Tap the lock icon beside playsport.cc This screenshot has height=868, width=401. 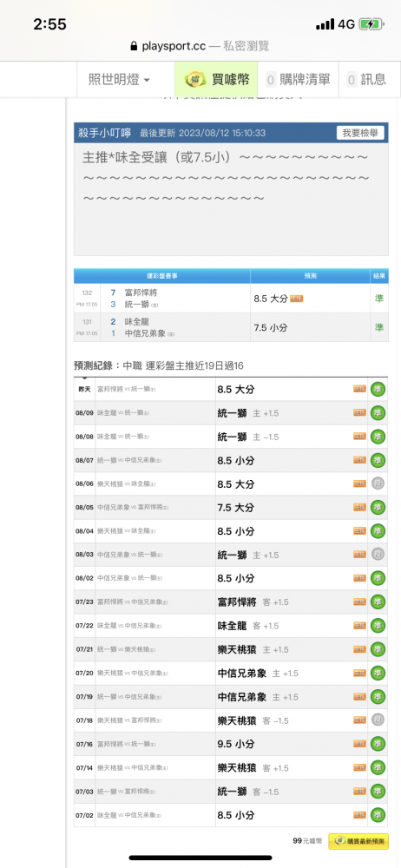(134, 47)
